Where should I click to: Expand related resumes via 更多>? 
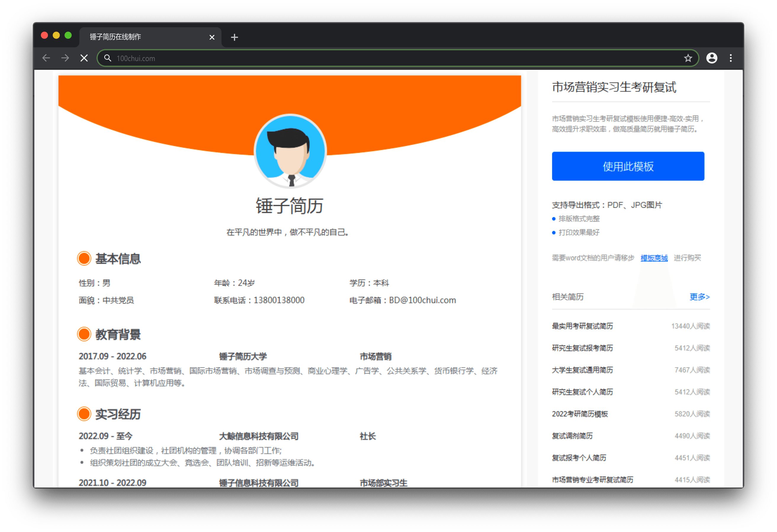[699, 297]
